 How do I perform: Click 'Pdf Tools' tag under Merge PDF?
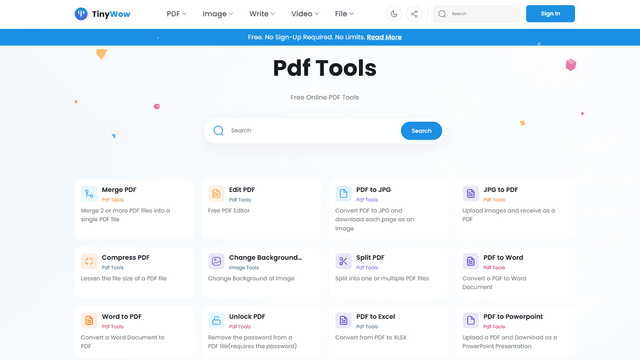[113, 200]
